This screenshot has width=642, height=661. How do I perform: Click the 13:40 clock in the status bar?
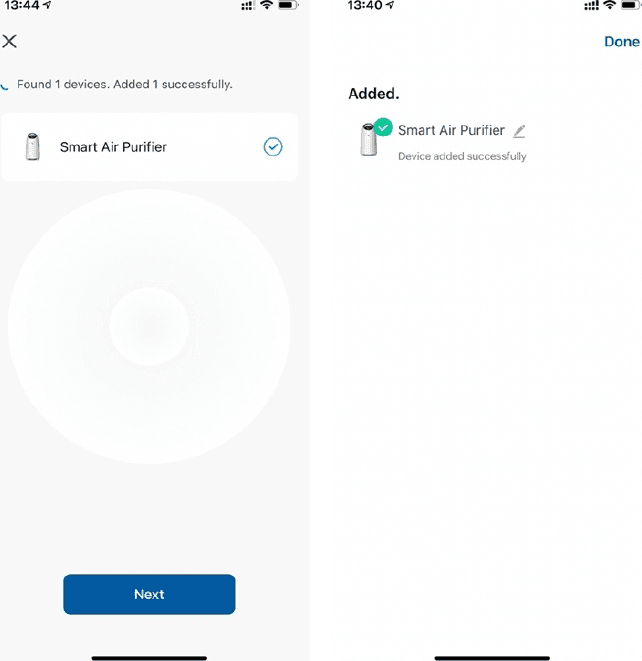365,5
